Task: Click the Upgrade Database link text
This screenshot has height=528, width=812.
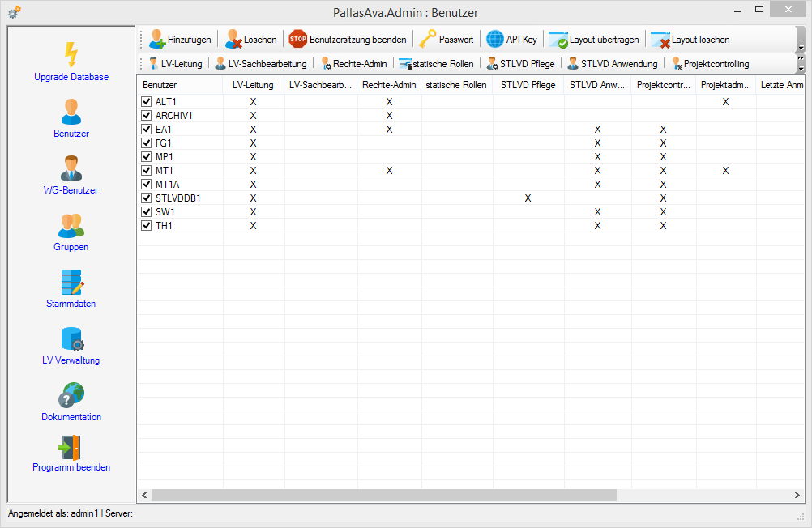Action: 71,77
